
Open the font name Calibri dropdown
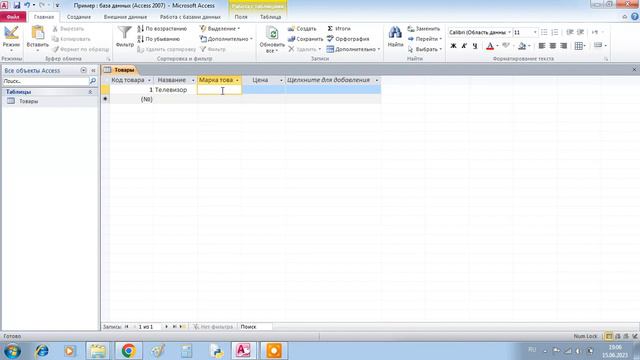509,32
